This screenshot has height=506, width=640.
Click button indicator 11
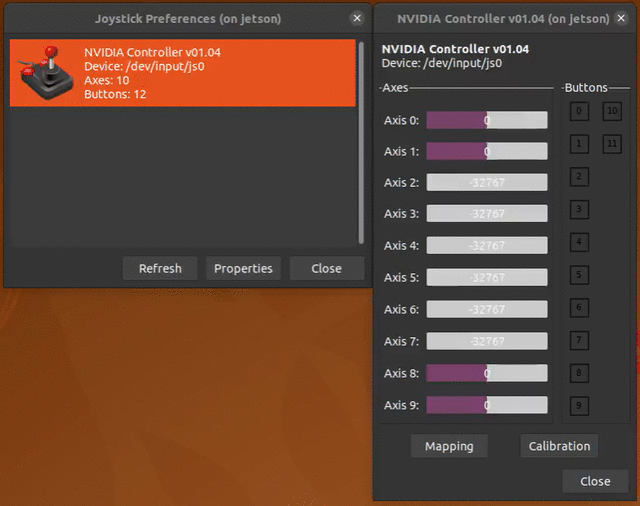612,144
